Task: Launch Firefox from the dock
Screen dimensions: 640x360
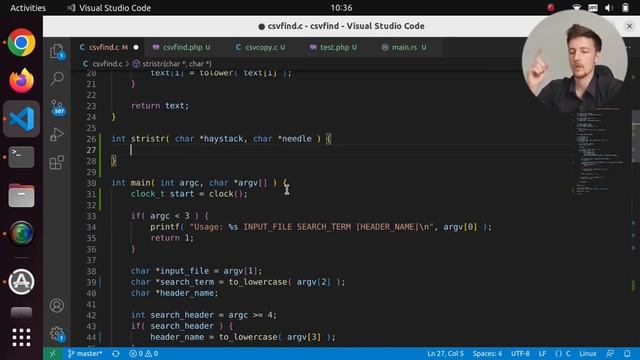Action: point(21,80)
